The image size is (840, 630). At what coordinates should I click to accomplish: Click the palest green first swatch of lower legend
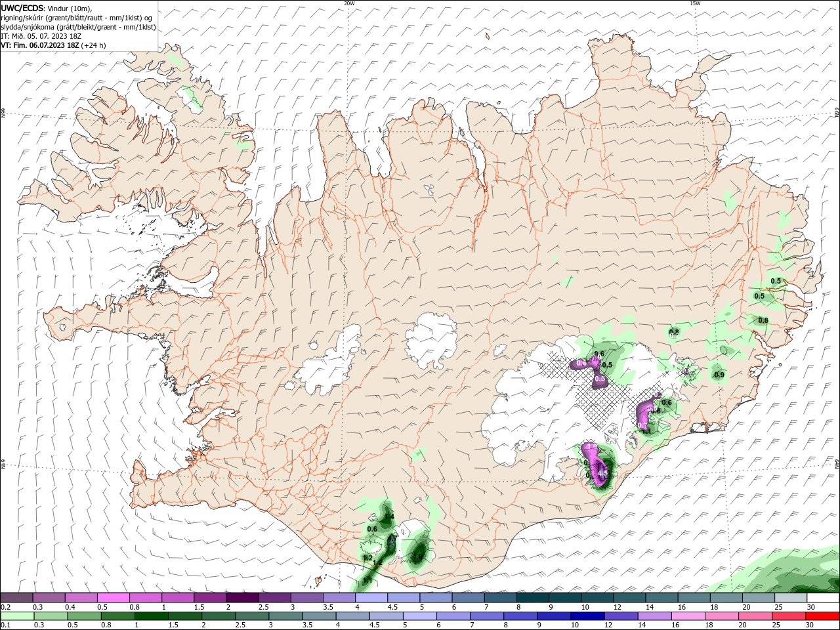point(16,616)
